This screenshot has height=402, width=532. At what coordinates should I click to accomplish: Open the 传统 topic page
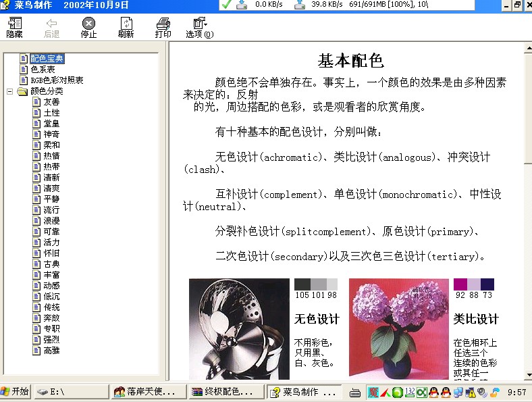[51, 307]
